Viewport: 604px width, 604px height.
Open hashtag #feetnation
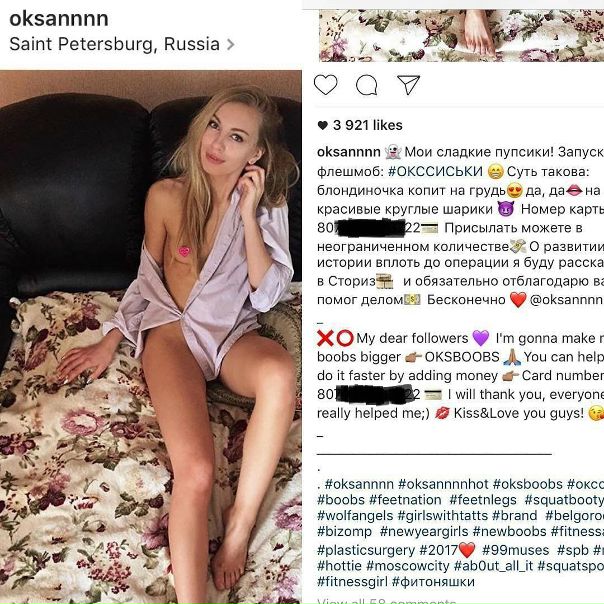click(405, 500)
